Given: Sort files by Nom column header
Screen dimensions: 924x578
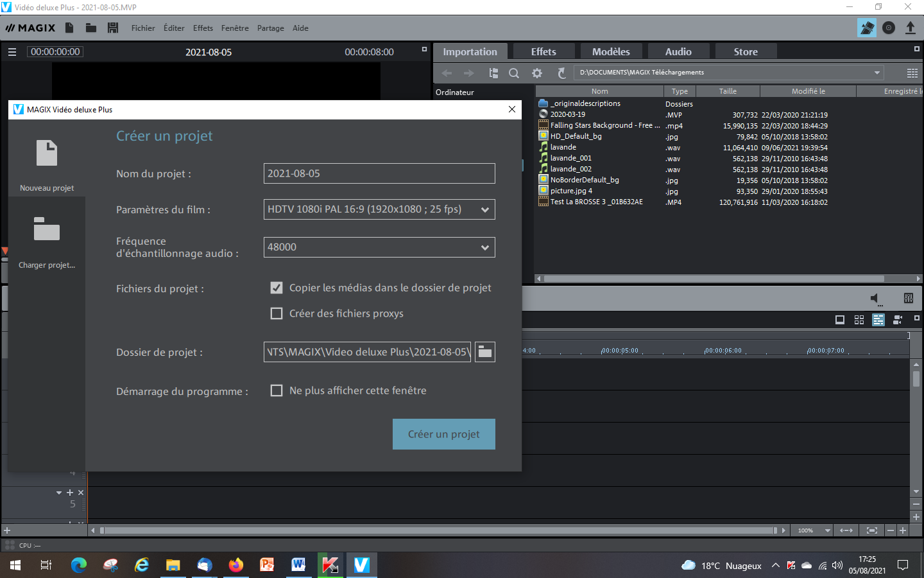Looking at the screenshot, I should pyautogui.click(x=600, y=91).
